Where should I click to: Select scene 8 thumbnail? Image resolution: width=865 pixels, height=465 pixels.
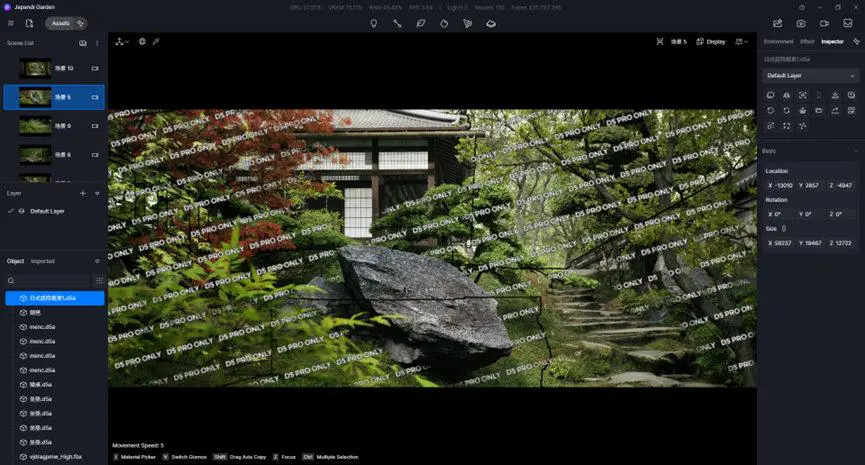pyautogui.click(x=35, y=155)
